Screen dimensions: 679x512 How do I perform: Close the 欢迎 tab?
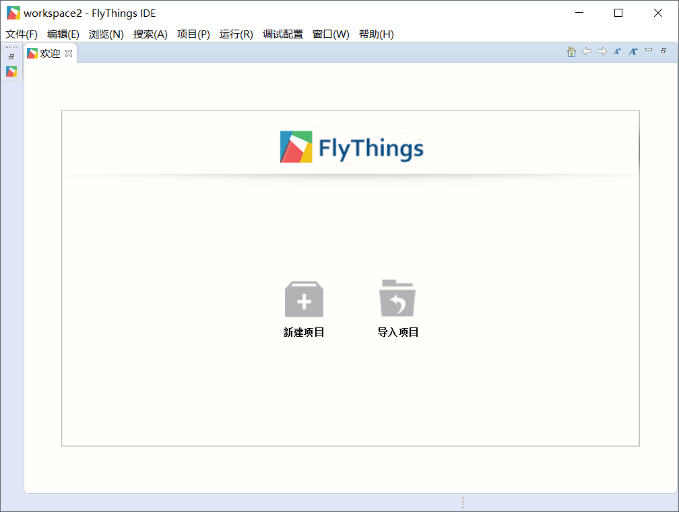point(68,53)
